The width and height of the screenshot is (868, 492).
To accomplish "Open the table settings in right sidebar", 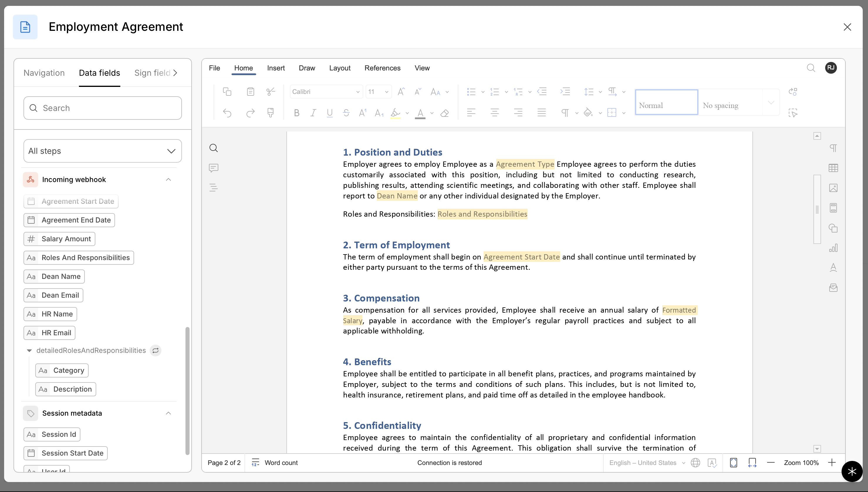I will point(833,168).
